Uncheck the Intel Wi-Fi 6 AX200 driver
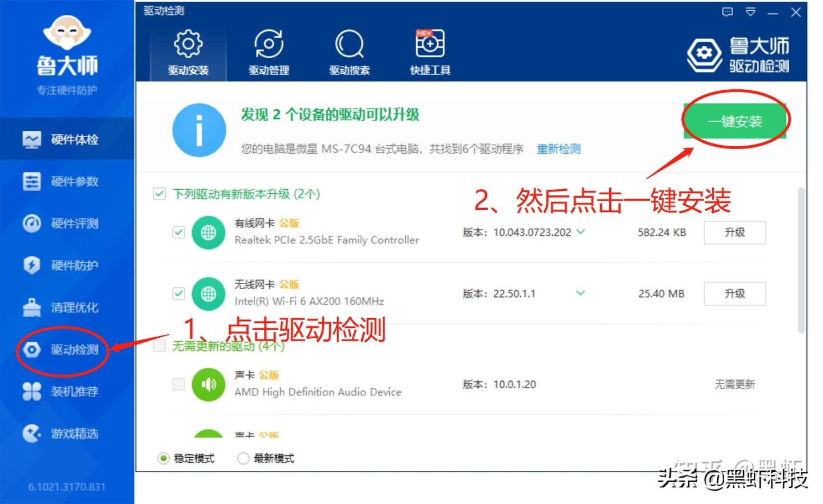This screenshot has width=823, height=504. pyautogui.click(x=178, y=293)
